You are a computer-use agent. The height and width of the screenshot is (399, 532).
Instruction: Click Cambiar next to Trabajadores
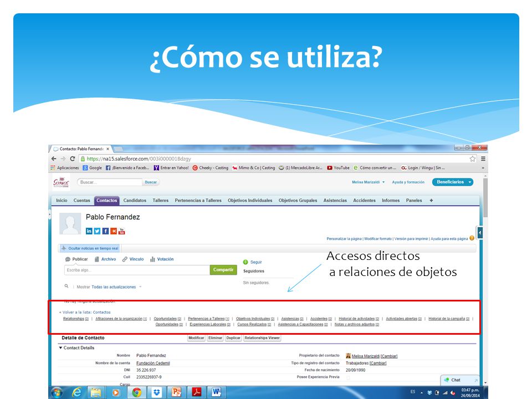[378, 363]
